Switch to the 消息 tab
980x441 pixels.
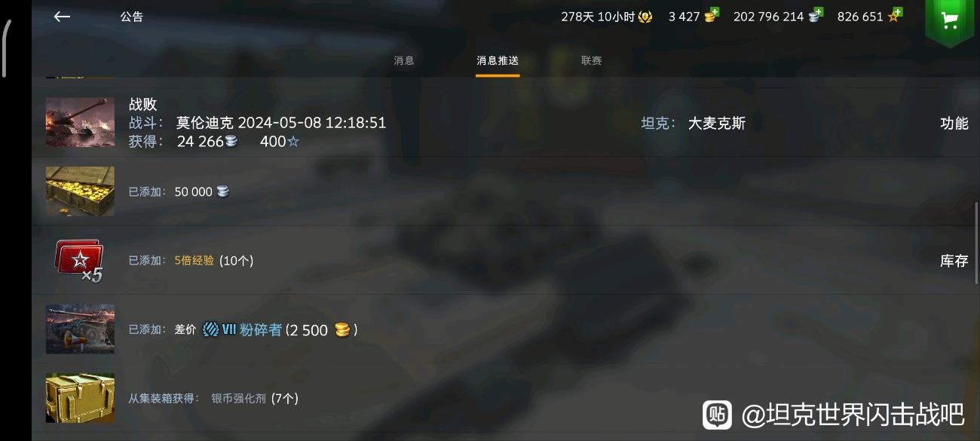coord(404,60)
